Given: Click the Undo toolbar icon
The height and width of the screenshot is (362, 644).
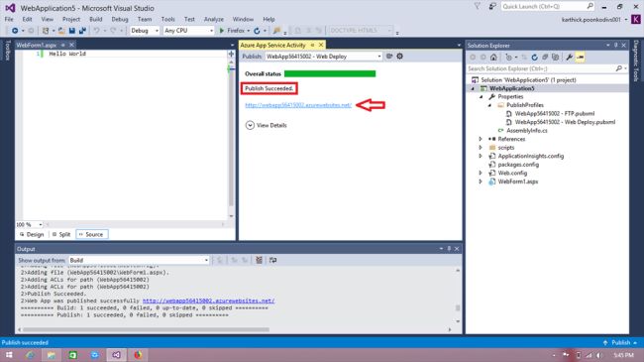Looking at the screenshot, I should coord(96,31).
